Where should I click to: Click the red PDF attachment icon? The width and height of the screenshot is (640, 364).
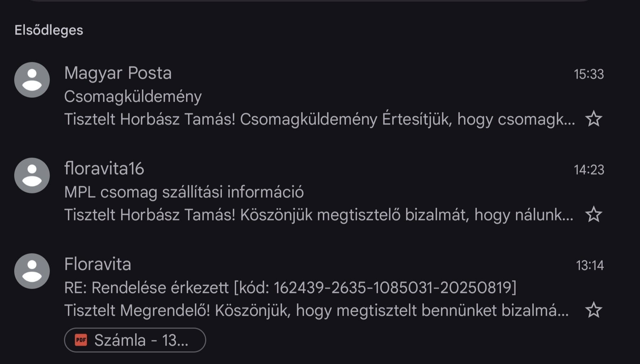click(81, 340)
